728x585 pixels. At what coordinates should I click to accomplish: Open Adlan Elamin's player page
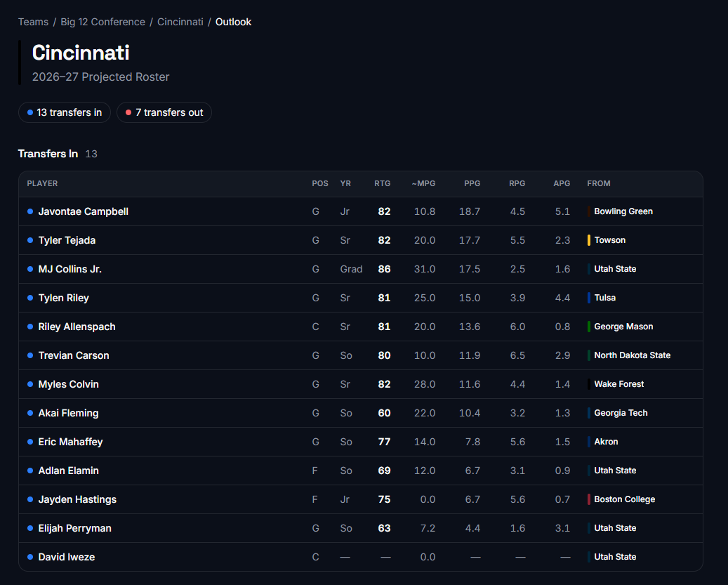tap(68, 471)
